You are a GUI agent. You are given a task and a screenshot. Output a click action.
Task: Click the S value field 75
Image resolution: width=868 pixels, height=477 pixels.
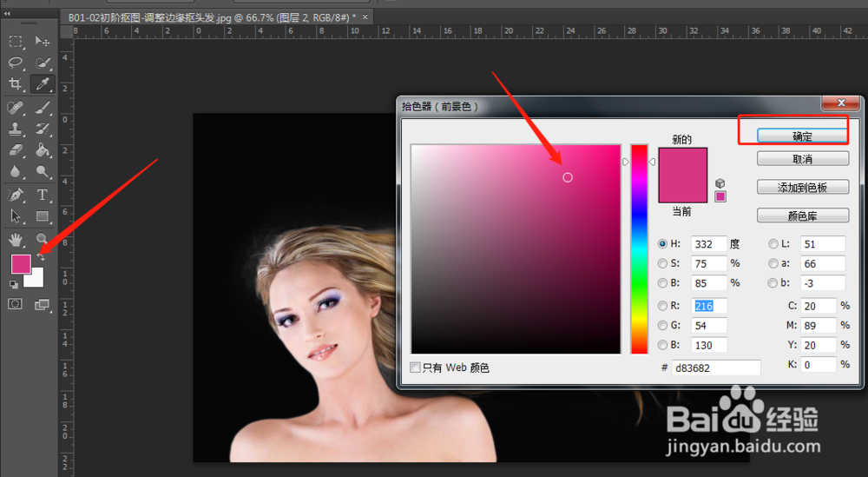(708, 264)
